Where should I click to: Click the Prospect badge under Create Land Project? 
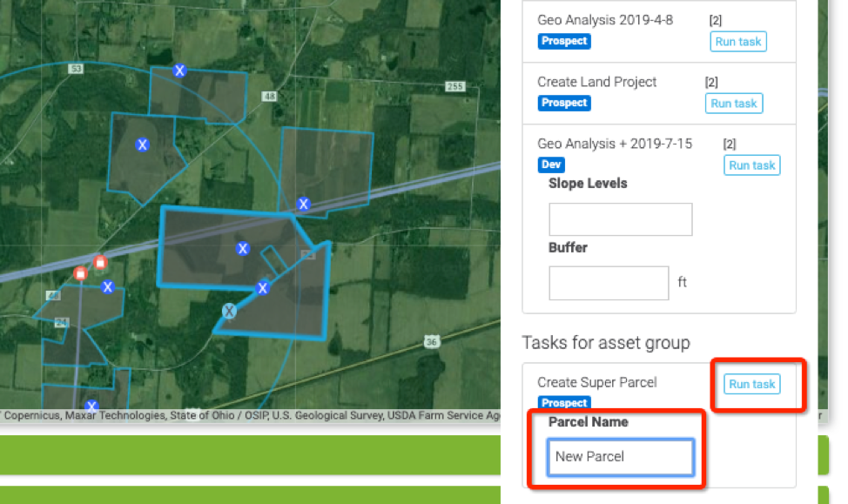pos(564,103)
